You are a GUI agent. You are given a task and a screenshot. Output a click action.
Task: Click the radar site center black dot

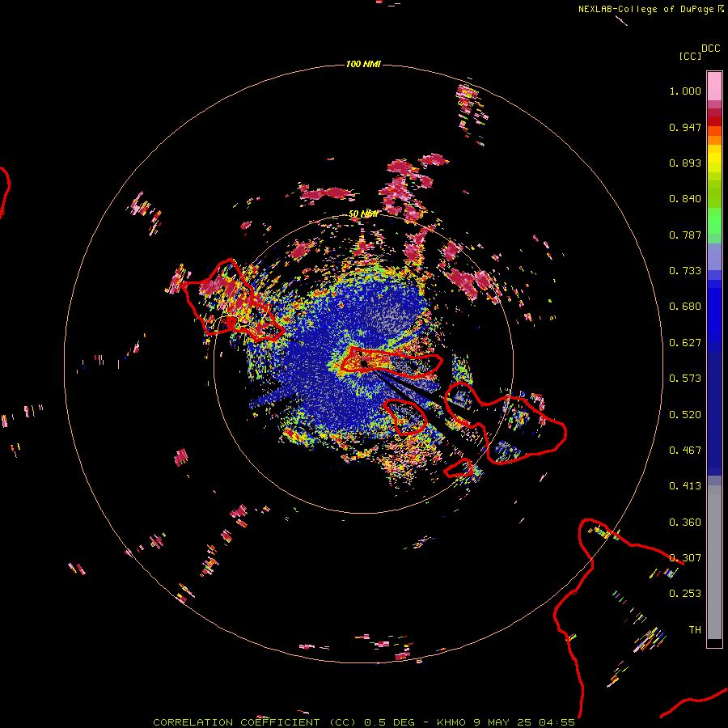(x=363, y=363)
